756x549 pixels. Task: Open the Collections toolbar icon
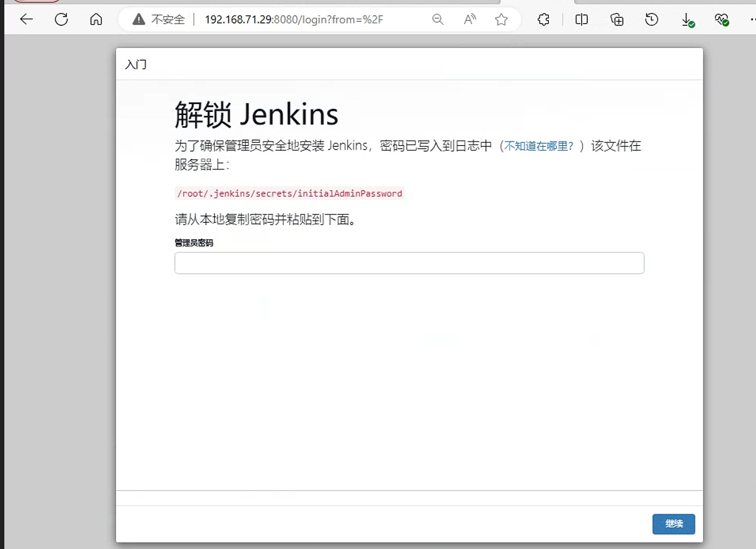point(617,19)
